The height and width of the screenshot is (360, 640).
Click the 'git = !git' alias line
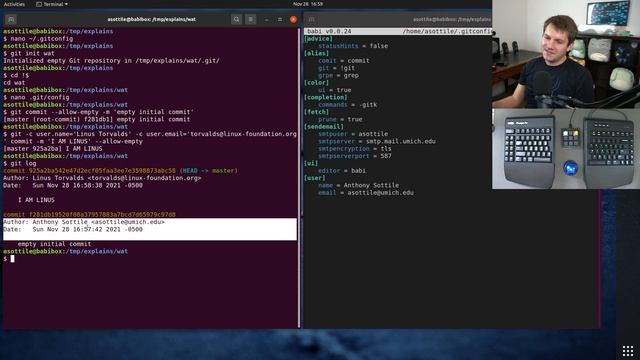click(x=337, y=68)
